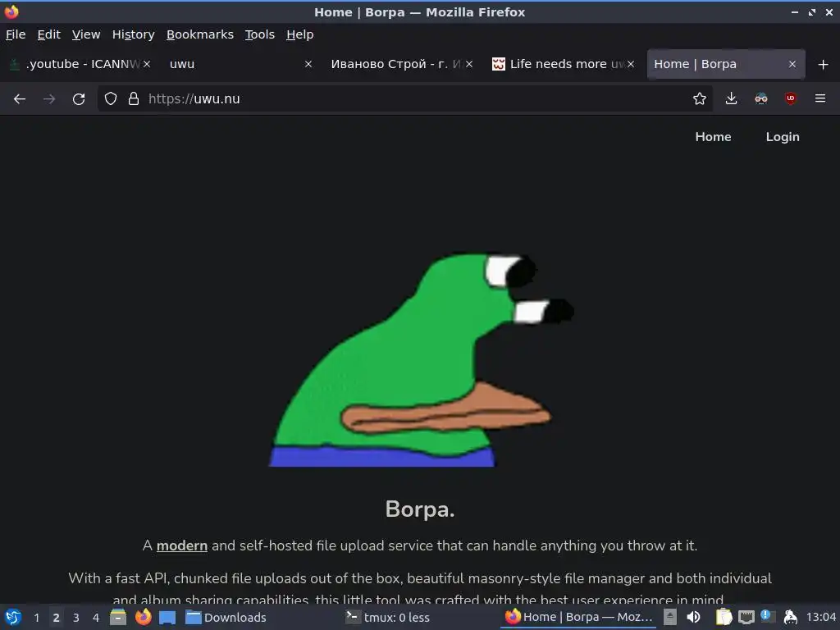
Task: Open the file manager taskbar launcher
Action: [118, 617]
